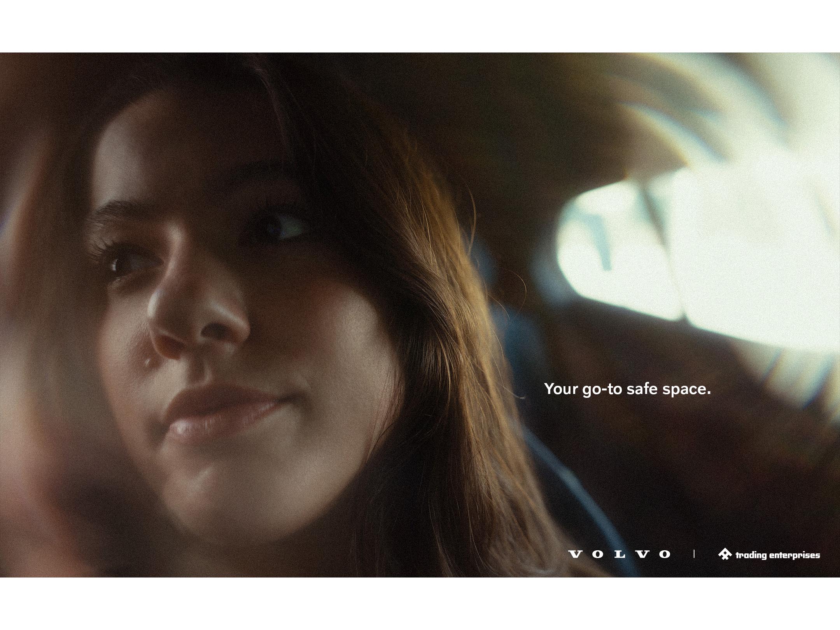The height and width of the screenshot is (630, 840).
Task: Click the white margin above the photo
Action: (x=420, y=25)
